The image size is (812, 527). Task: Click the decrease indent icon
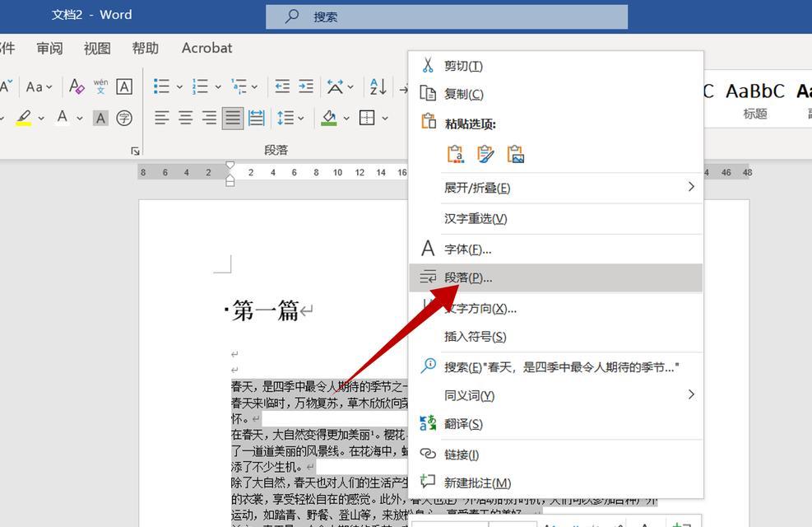[x=282, y=86]
